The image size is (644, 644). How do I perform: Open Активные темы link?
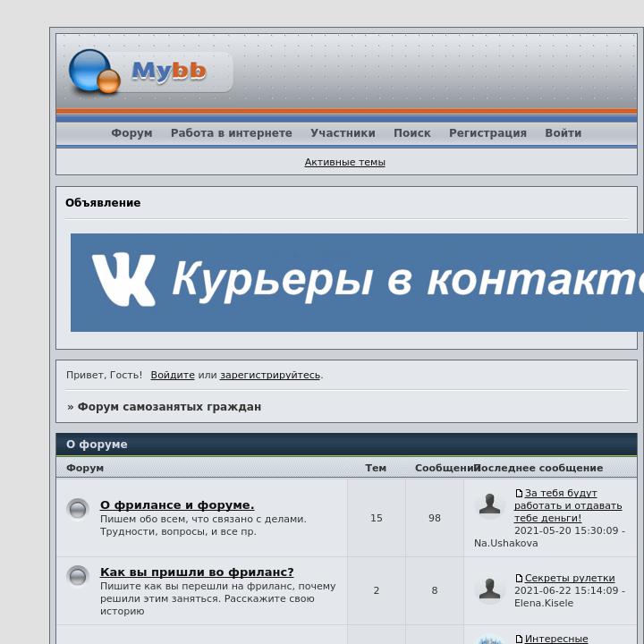click(x=345, y=162)
